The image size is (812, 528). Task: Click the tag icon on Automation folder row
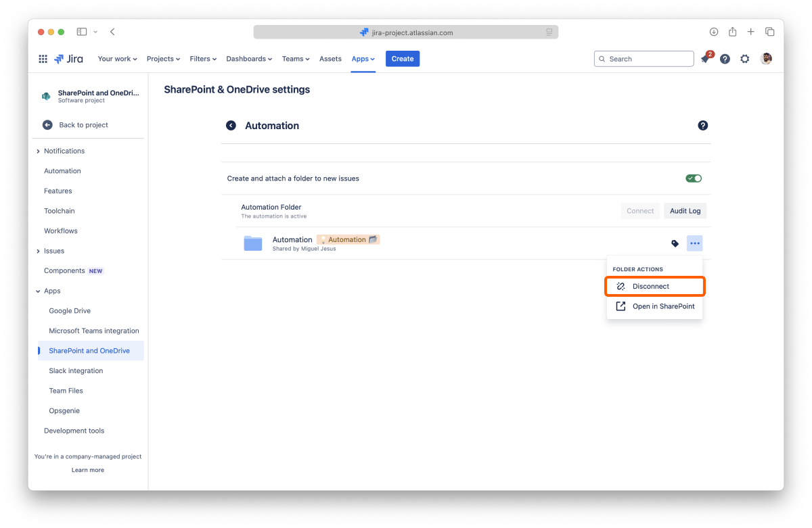[x=675, y=243]
